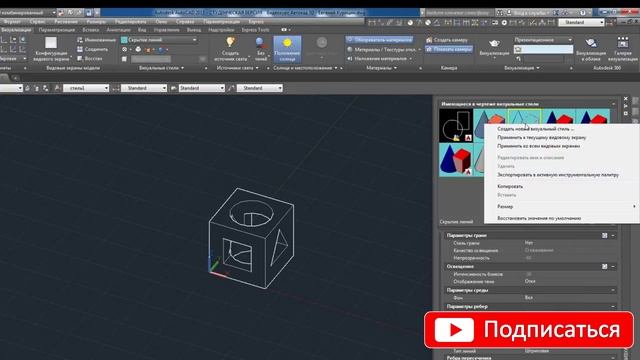The height and width of the screenshot is (360, 640).
Task: Open Материалы / Текстуры dropdown
Action: click(384, 49)
